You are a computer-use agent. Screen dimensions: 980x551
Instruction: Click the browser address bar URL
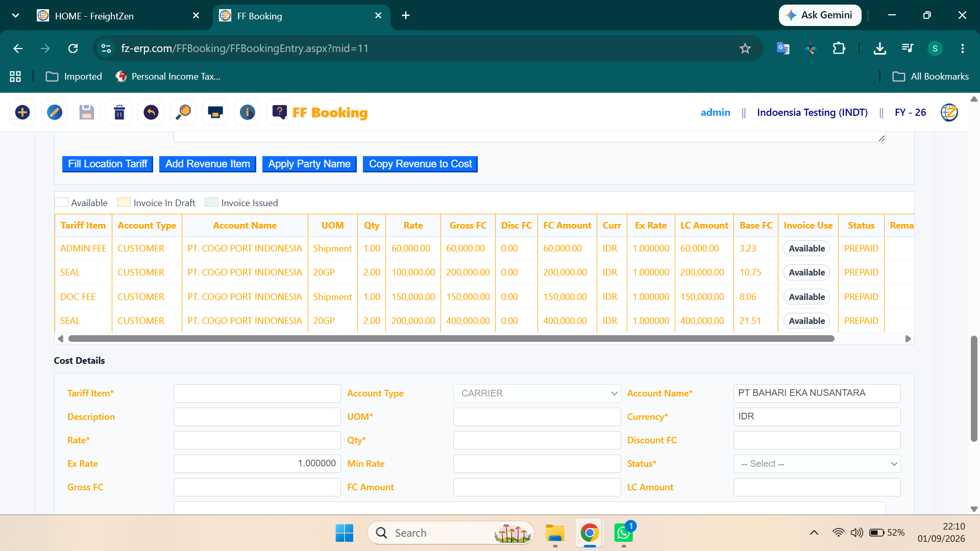tap(244, 48)
